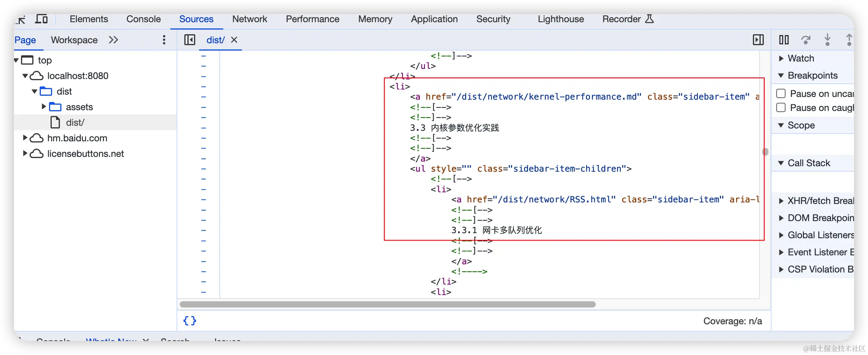
Task: Click the sidebar-item-children ul code line
Action: pyautogui.click(x=521, y=169)
